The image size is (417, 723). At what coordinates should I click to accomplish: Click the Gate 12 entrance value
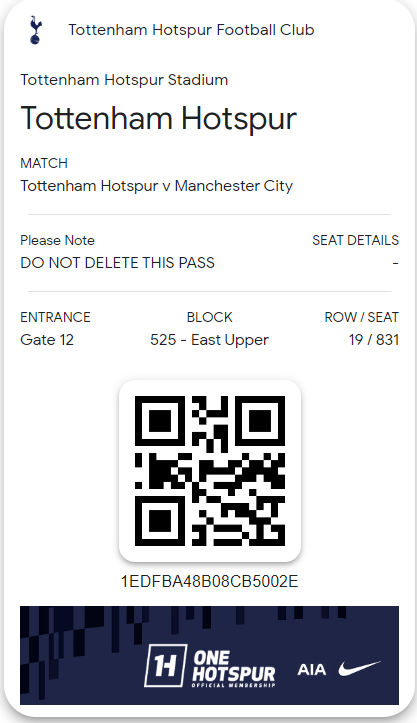click(x=47, y=340)
